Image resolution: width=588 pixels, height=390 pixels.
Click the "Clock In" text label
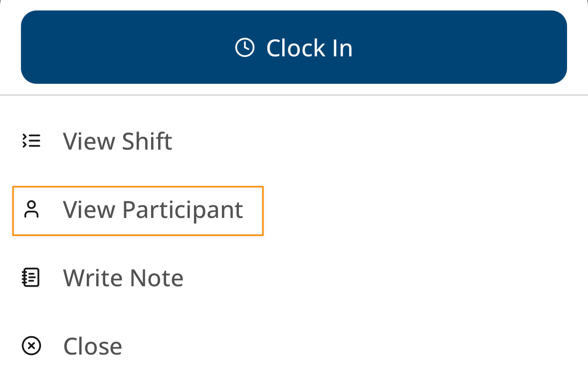coord(309,48)
